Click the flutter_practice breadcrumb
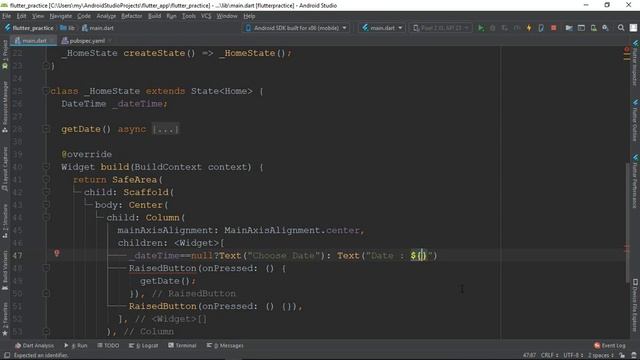Image resolution: width=640 pixels, height=360 pixels. coord(29,28)
